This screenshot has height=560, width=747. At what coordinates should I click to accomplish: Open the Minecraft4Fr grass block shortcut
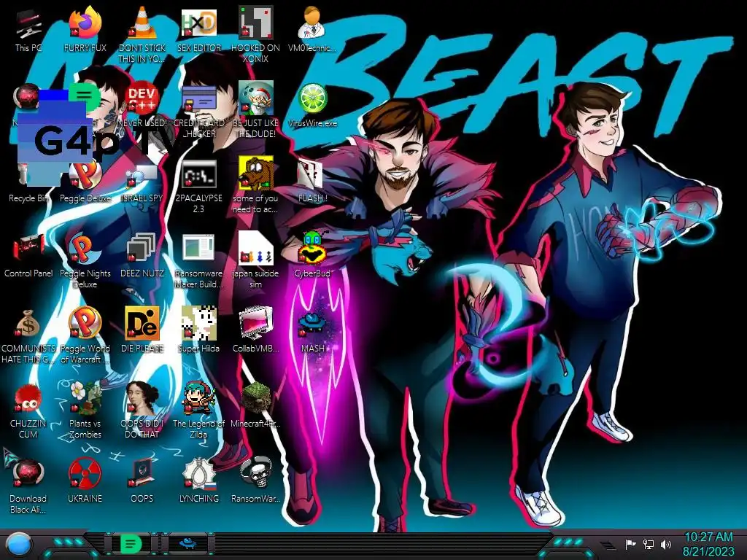(256, 405)
